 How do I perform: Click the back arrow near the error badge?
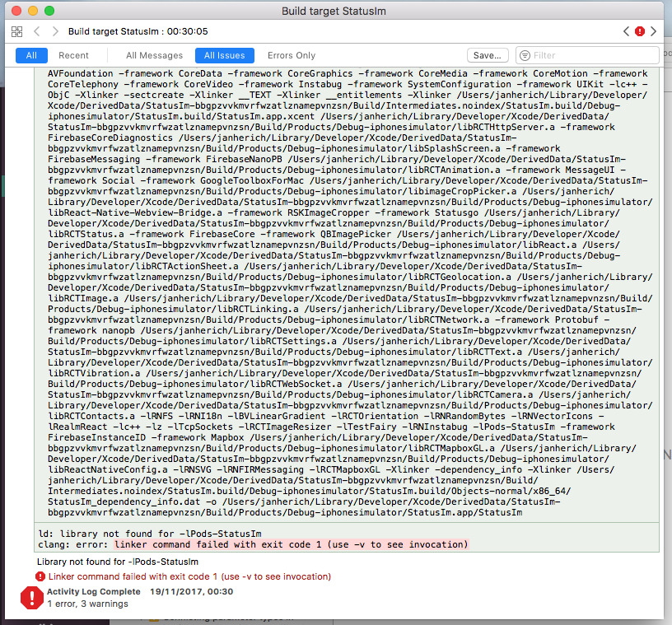626,31
